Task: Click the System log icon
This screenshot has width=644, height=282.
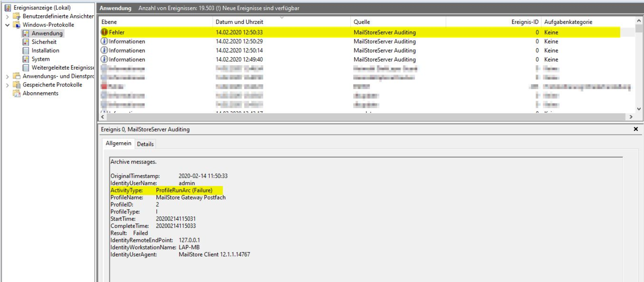Action: click(26, 59)
